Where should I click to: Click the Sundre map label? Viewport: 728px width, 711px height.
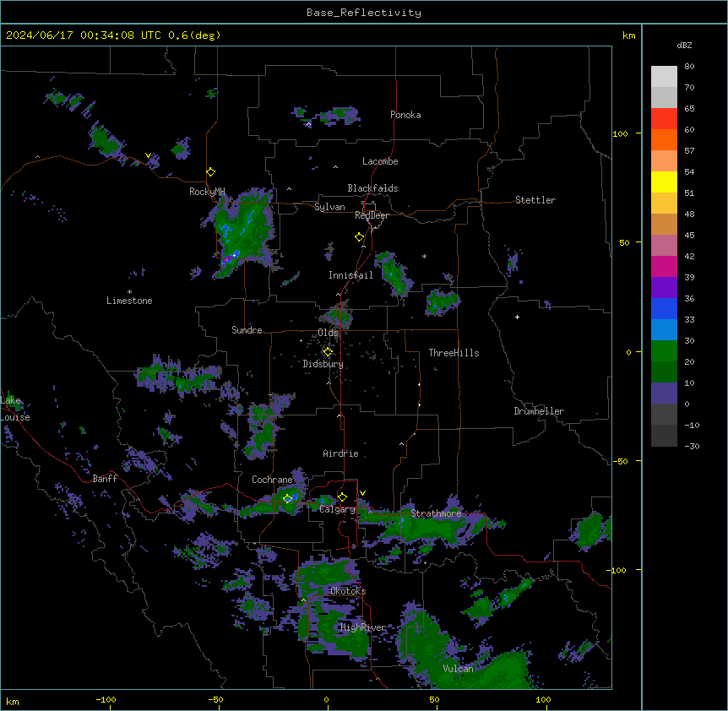(247, 330)
